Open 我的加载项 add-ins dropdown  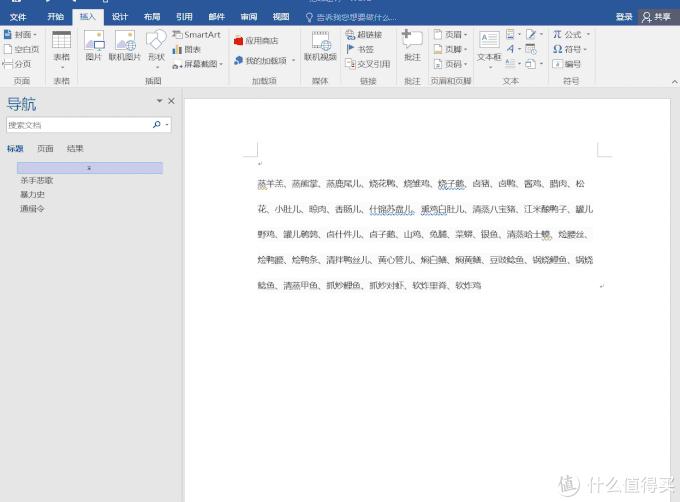(265, 61)
